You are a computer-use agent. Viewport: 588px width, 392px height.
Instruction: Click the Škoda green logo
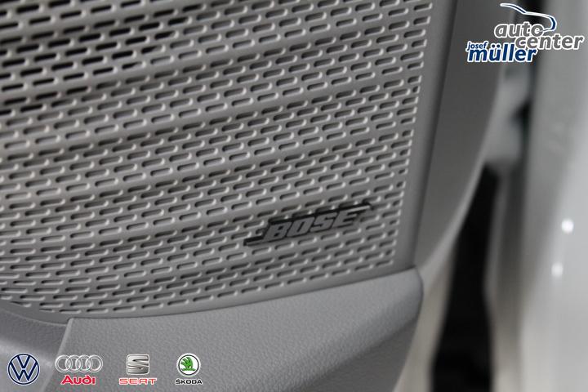[x=189, y=369]
